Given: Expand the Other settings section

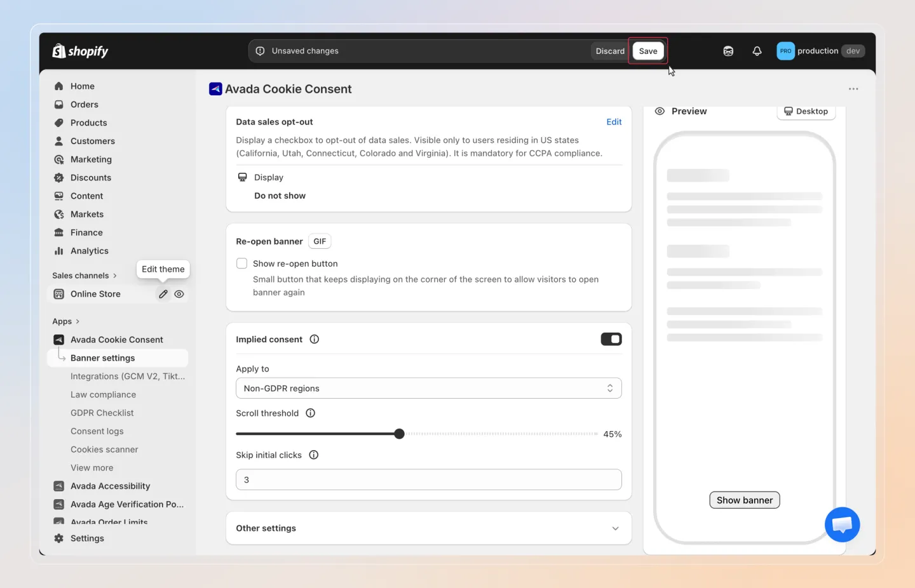Looking at the screenshot, I should tap(428, 528).
